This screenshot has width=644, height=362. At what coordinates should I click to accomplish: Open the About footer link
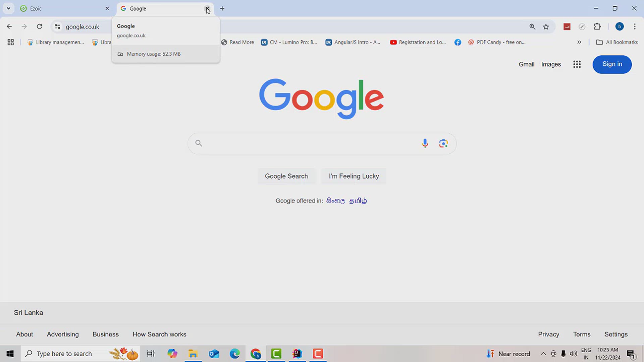24,334
